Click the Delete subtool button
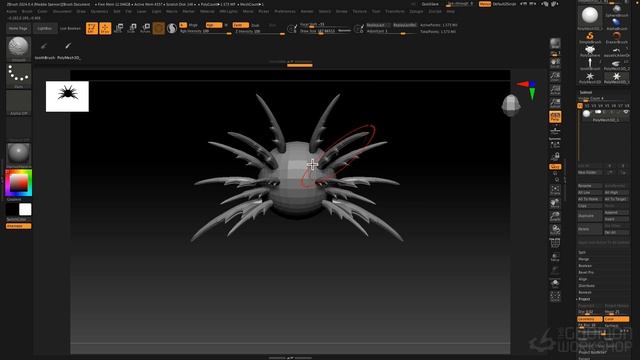The image size is (640, 360). (590, 229)
